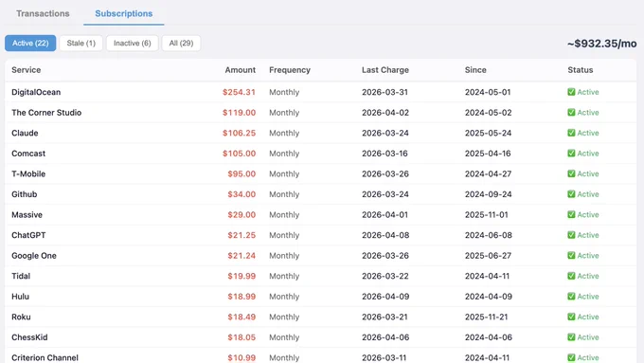Click the green check icon for Github
The height and width of the screenshot is (363, 644).
point(571,194)
